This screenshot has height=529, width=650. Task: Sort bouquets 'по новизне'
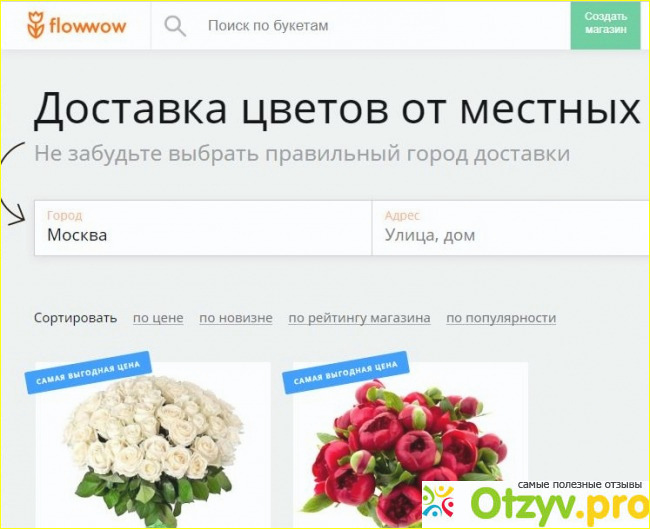pos(236,318)
